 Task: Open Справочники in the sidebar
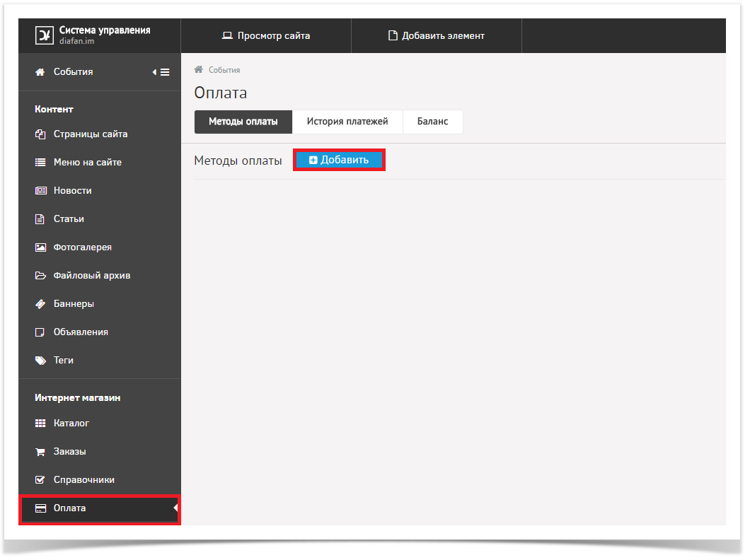83,480
